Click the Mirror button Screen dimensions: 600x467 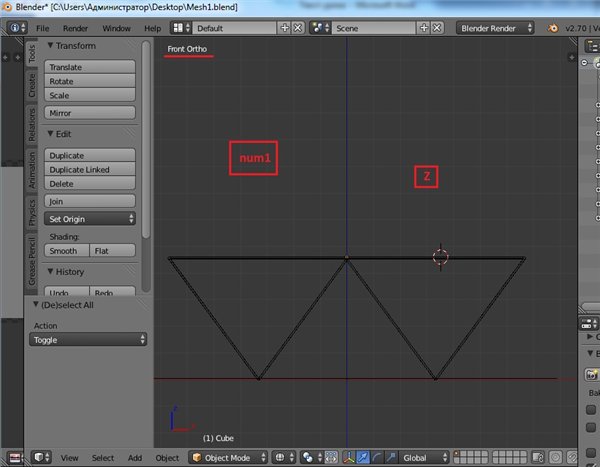(x=90, y=114)
